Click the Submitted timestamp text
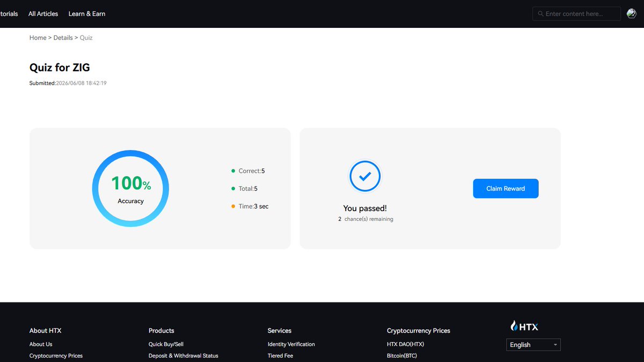This screenshot has height=362, width=644. click(68, 83)
